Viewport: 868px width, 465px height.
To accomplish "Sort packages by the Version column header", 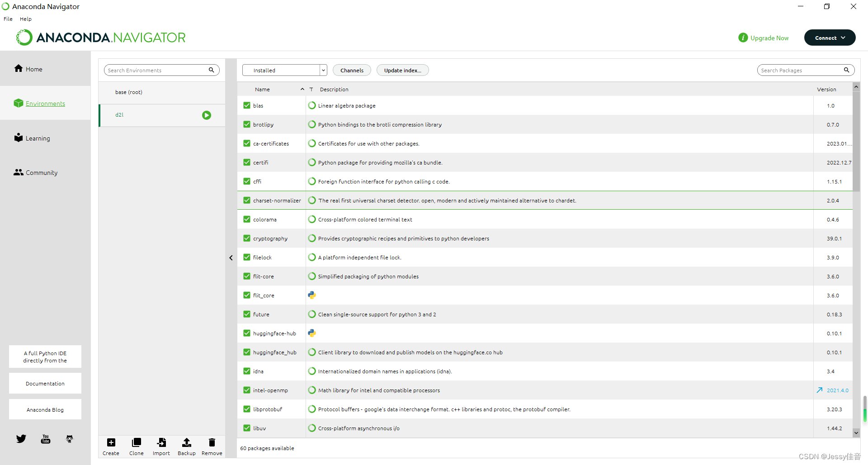I will (x=826, y=89).
